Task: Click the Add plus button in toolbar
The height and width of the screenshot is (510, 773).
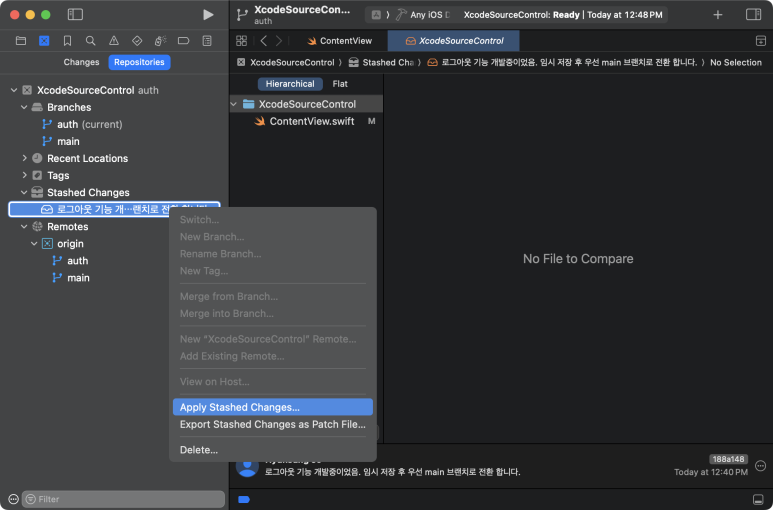Action: pos(718,15)
